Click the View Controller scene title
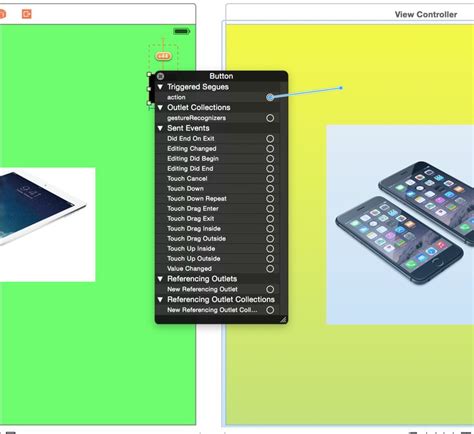Viewport: 474px width, 434px height. coord(426,14)
